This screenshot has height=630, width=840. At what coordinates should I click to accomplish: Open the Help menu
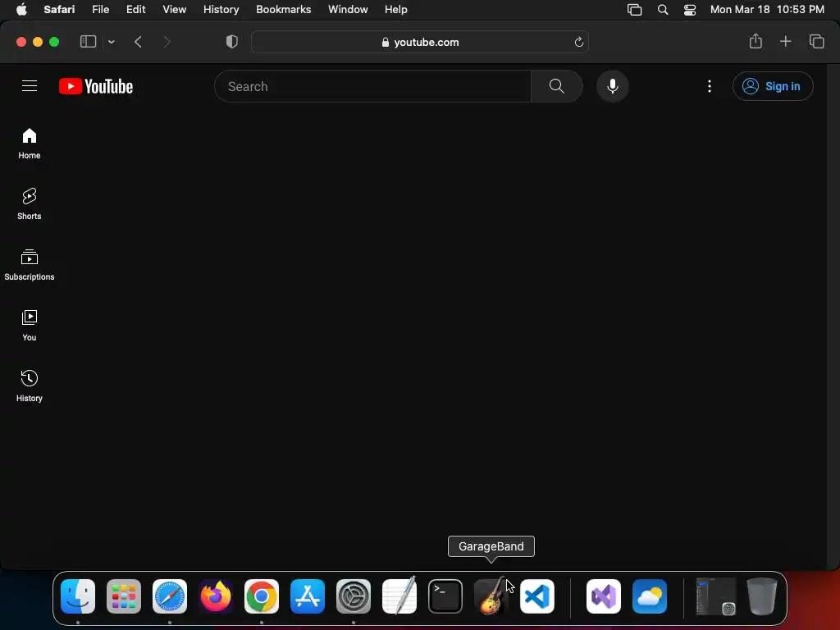[x=396, y=9]
